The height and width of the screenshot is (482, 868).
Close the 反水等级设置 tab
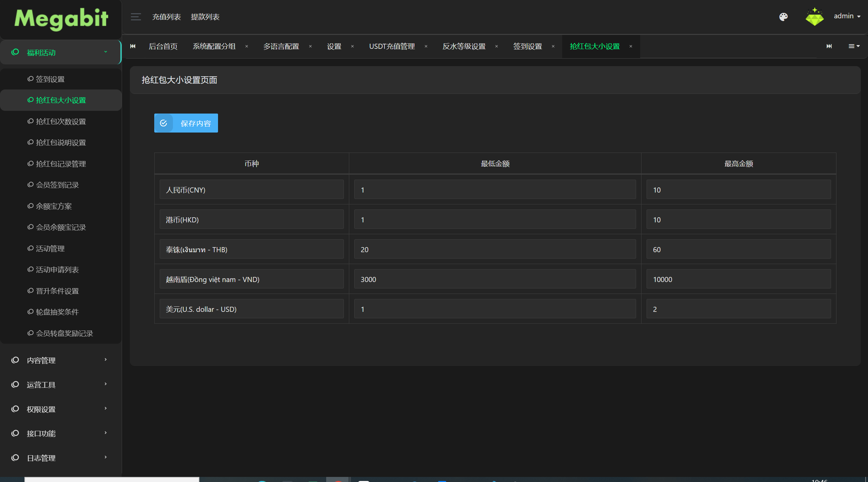tap(496, 46)
